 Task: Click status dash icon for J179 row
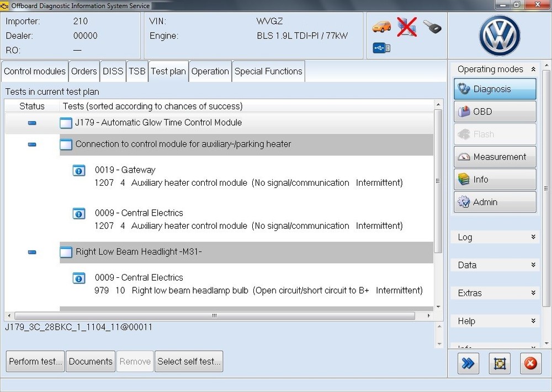point(32,123)
